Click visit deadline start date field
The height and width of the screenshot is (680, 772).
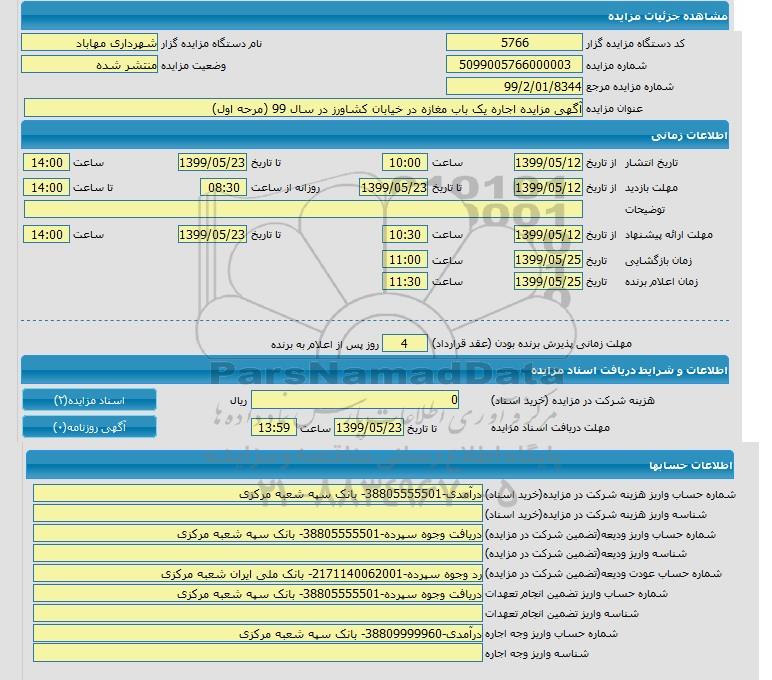coord(548,187)
